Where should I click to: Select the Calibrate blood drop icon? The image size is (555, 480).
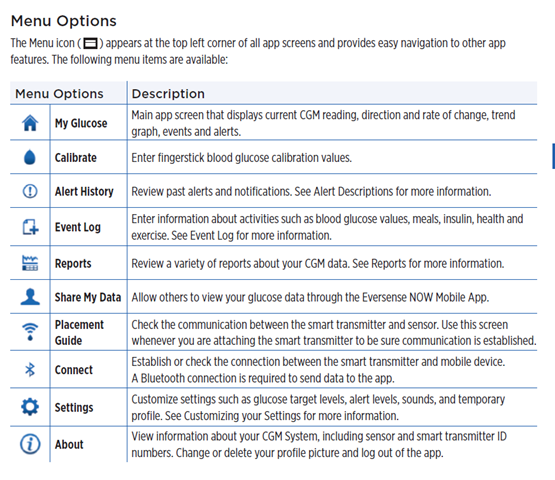coord(30,157)
